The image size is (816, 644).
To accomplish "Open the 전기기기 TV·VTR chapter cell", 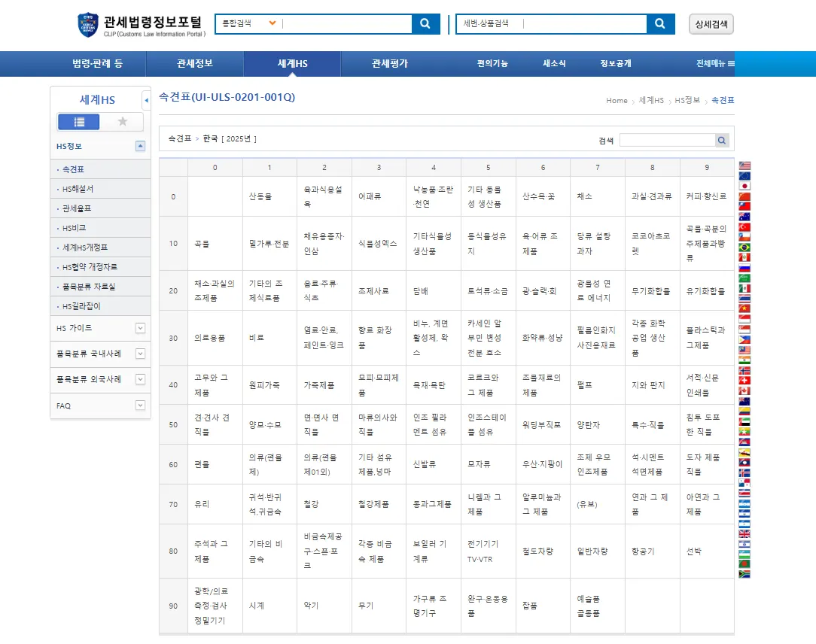I will point(488,551).
